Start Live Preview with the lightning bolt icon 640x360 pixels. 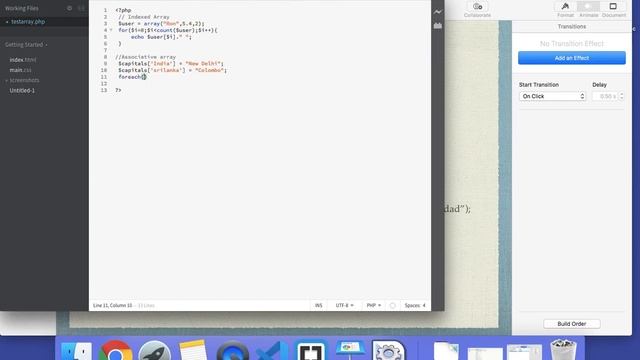(438, 12)
